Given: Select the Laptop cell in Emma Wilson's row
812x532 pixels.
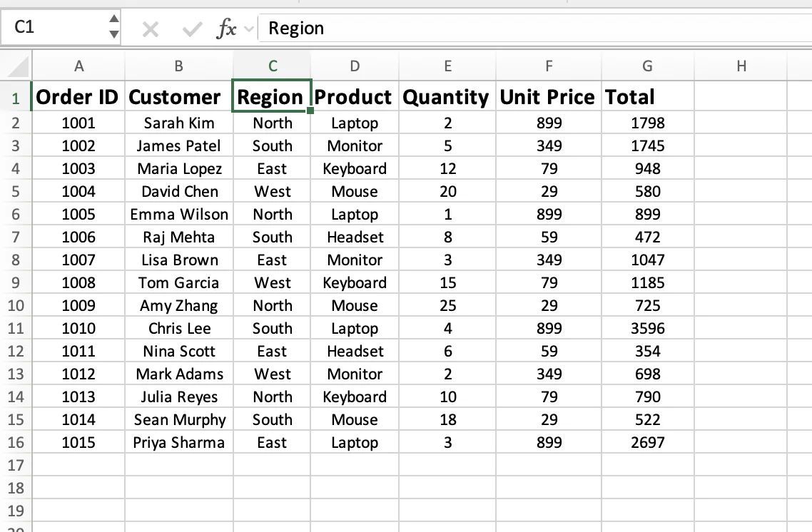Looking at the screenshot, I should (355, 214).
